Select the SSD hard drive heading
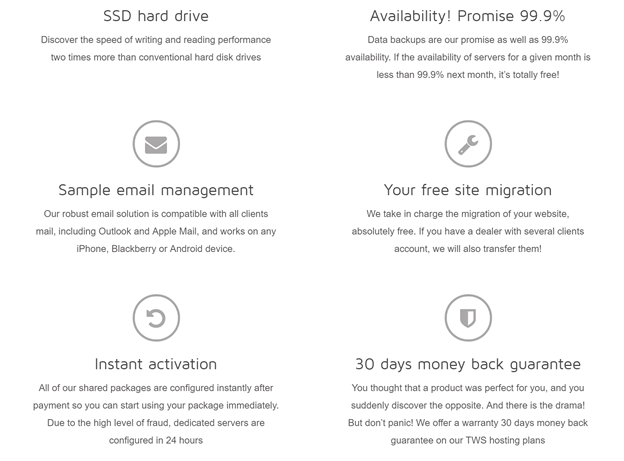The height and width of the screenshot is (461, 624). click(x=156, y=16)
